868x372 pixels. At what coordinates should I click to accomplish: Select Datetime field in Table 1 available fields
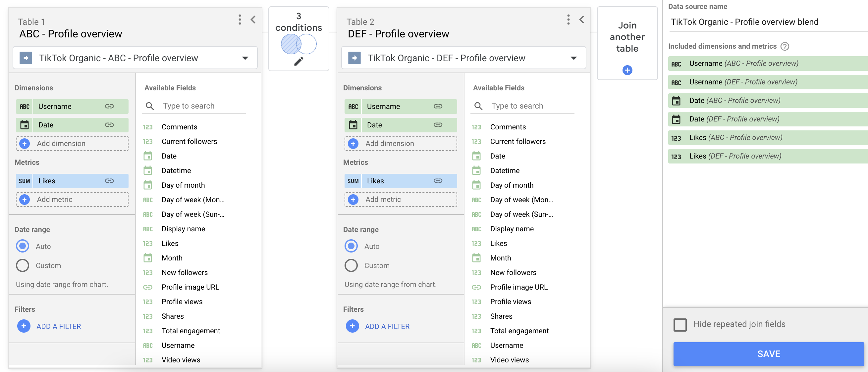click(x=176, y=171)
